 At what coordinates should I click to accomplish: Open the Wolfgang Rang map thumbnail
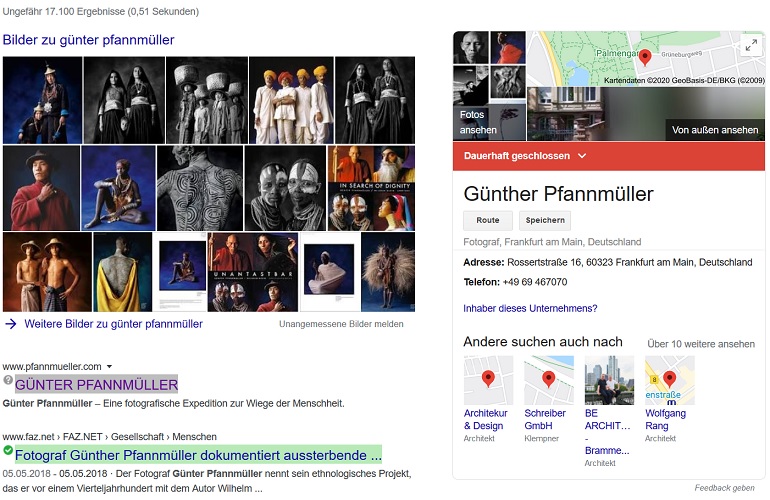click(x=669, y=380)
